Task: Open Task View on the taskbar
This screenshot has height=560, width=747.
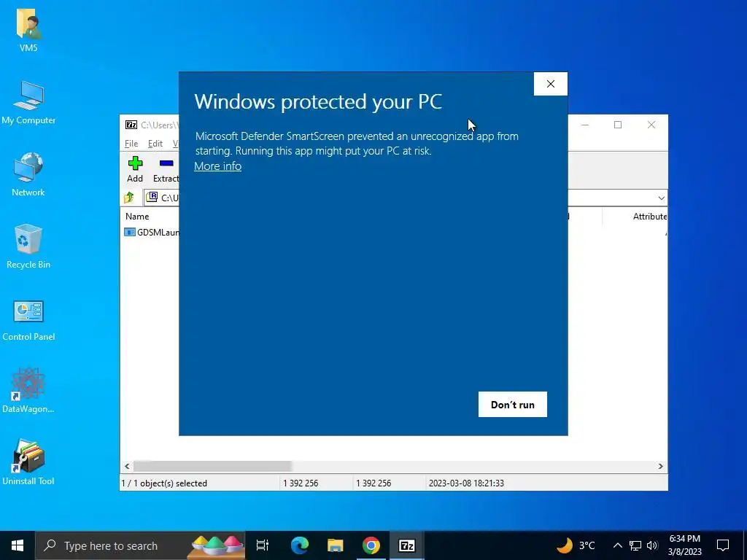Action: (263, 545)
